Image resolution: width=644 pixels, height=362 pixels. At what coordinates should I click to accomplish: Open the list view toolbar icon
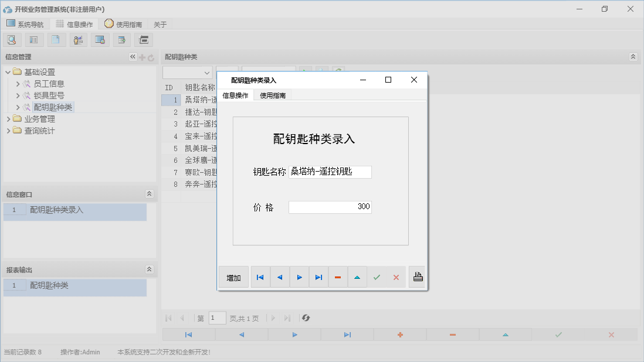tap(33, 39)
